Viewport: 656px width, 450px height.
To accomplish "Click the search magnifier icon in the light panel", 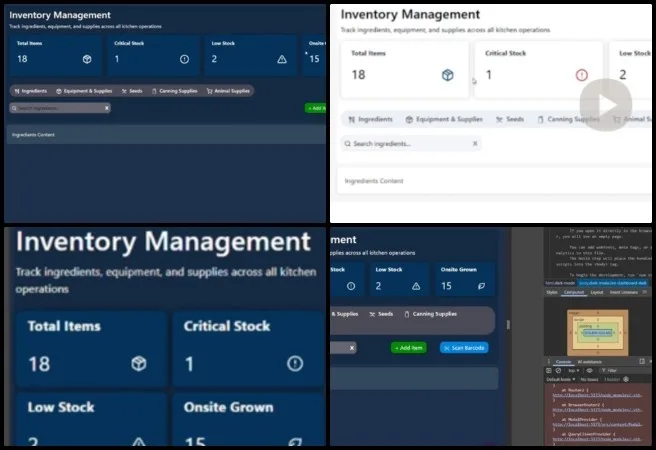I will tap(349, 144).
